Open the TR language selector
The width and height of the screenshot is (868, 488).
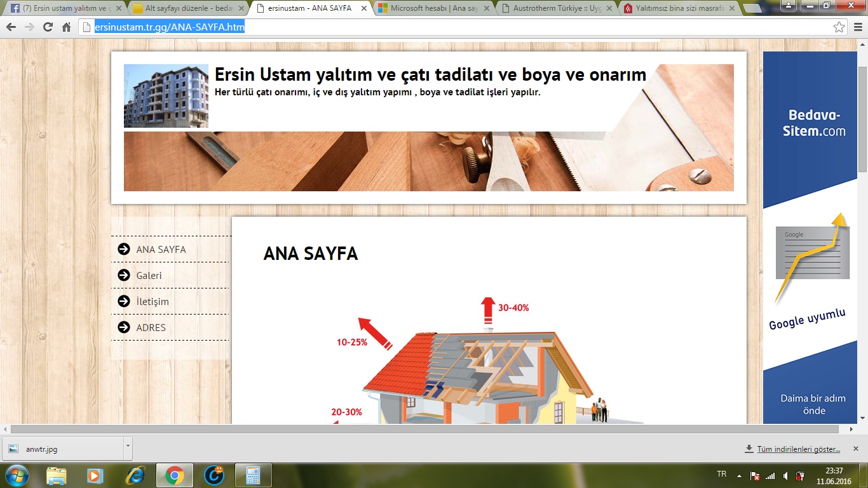tap(721, 475)
